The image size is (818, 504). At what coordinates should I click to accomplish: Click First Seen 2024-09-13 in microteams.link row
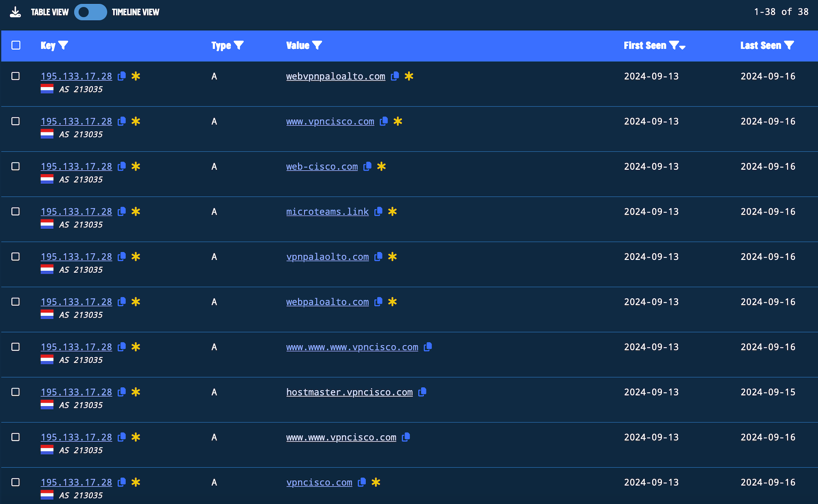tap(652, 211)
